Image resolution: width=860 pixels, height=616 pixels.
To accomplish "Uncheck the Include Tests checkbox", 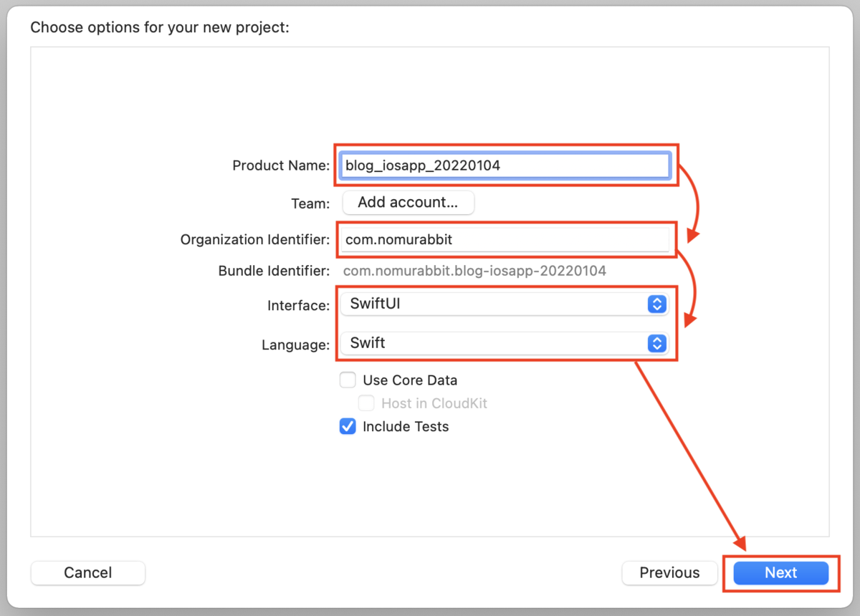I will click(348, 427).
